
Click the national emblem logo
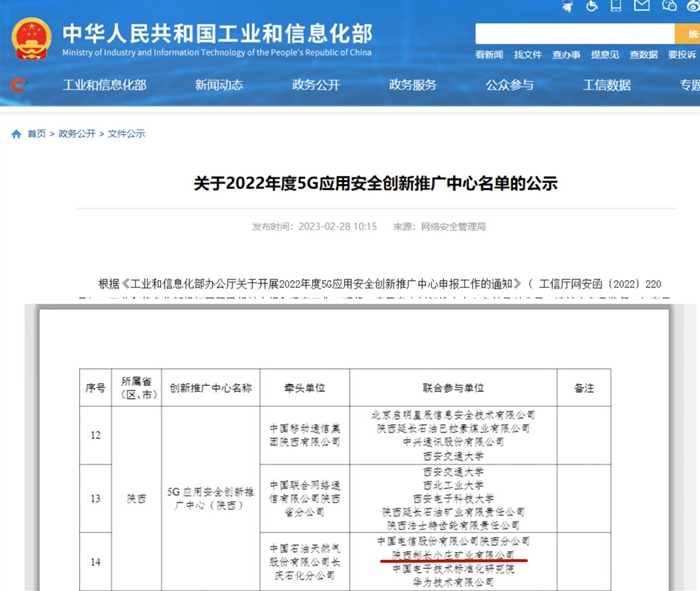[31, 39]
